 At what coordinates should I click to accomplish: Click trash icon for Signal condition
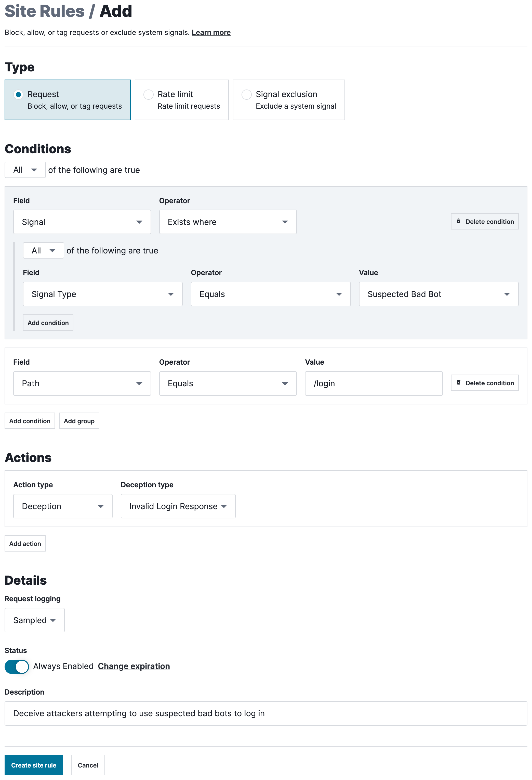458,221
